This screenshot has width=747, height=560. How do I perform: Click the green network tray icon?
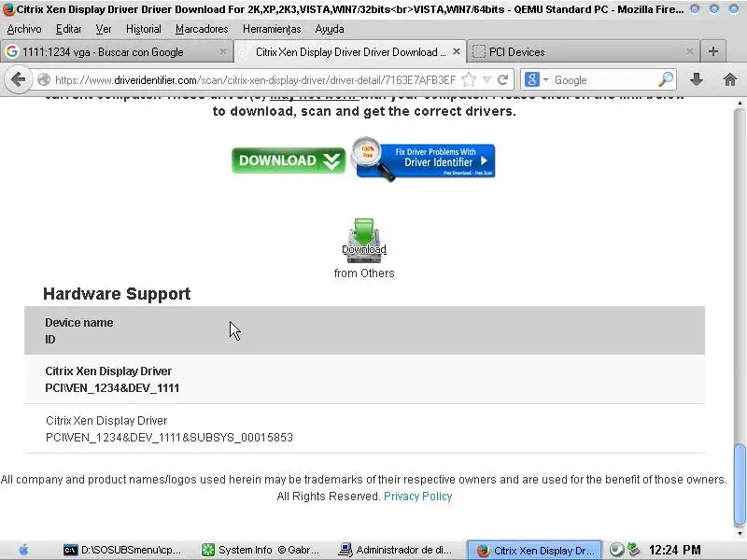click(x=634, y=550)
